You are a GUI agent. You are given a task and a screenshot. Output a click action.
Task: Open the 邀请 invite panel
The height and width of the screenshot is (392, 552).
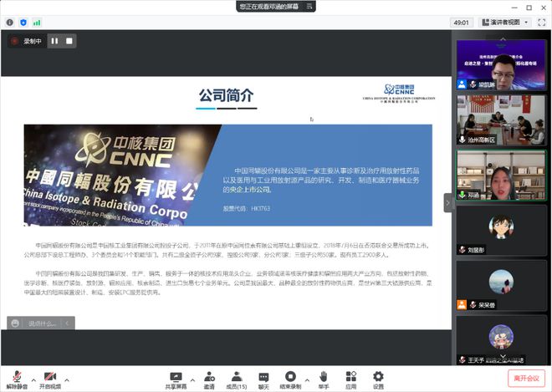[x=209, y=379]
